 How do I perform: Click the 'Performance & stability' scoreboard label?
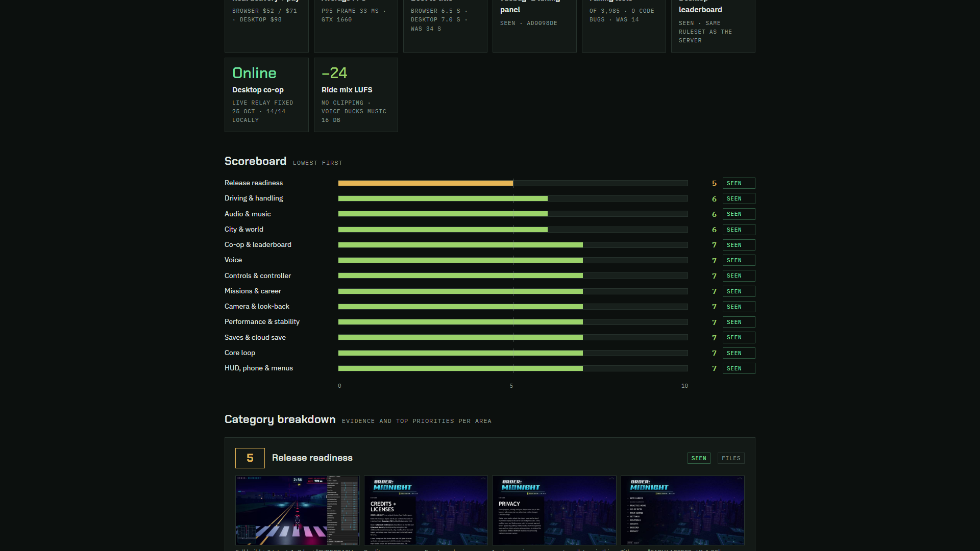(x=262, y=321)
